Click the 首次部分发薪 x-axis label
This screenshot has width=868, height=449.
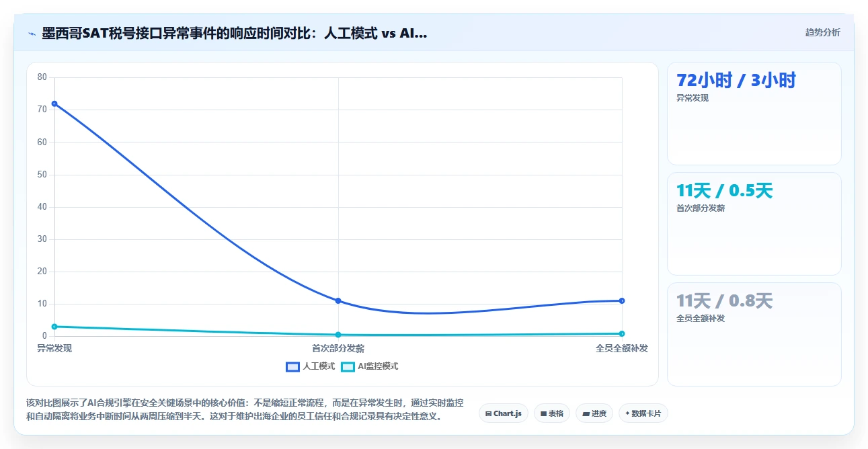click(x=338, y=348)
